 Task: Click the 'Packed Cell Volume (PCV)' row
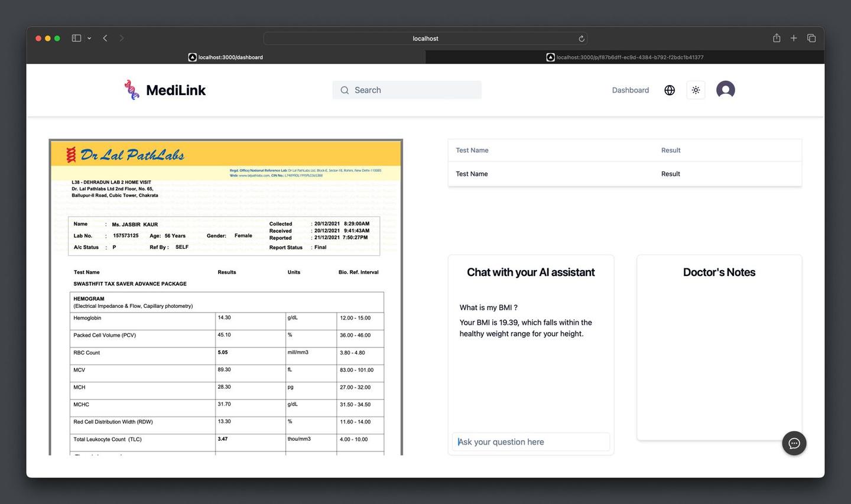227,339
